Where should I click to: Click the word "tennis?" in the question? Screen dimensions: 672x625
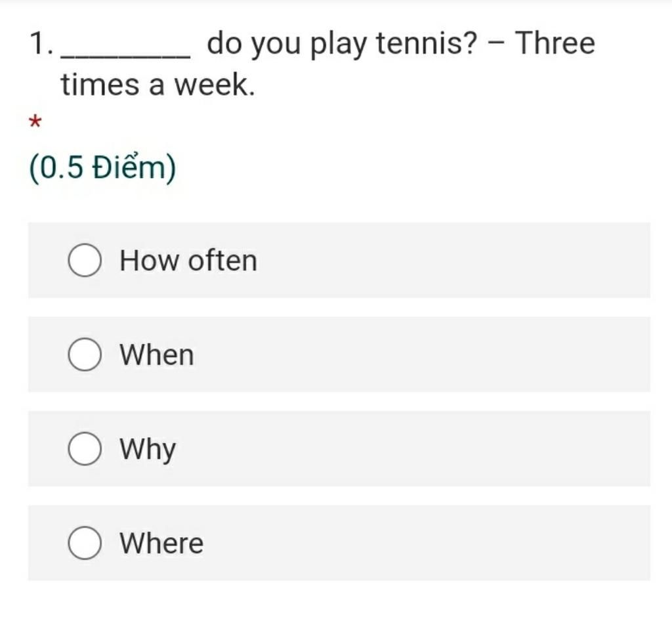click(x=427, y=43)
